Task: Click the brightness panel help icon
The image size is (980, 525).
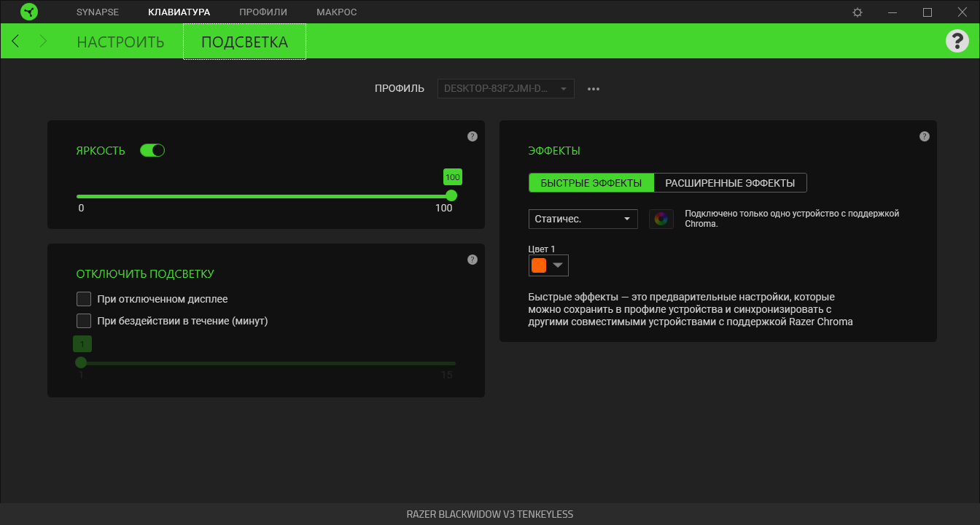Action: click(472, 136)
